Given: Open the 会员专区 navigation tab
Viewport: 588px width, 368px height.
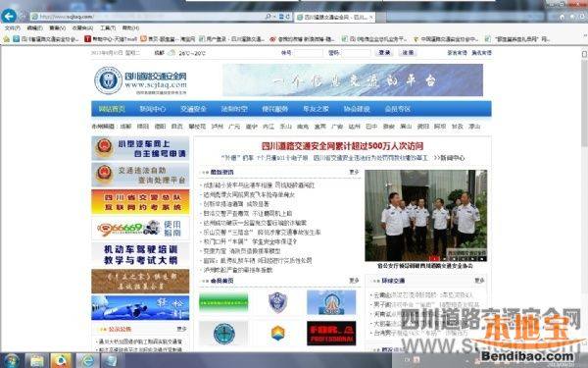Looking at the screenshot, I should click(x=398, y=109).
